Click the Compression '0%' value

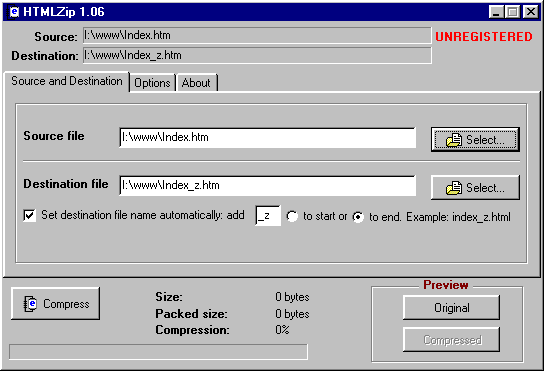pyautogui.click(x=282, y=330)
